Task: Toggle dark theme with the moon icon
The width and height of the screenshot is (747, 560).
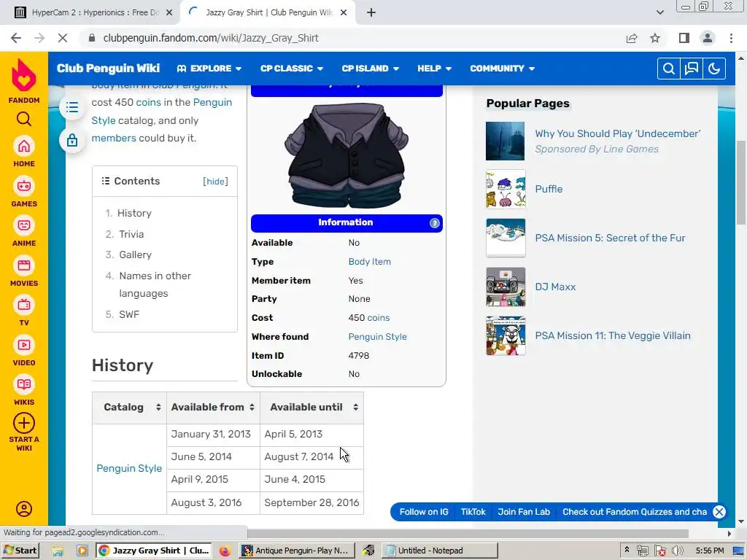Action: (713, 69)
